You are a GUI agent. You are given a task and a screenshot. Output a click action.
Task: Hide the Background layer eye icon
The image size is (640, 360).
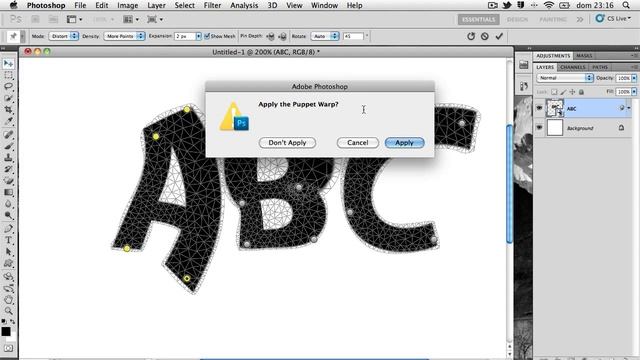[x=539, y=128]
